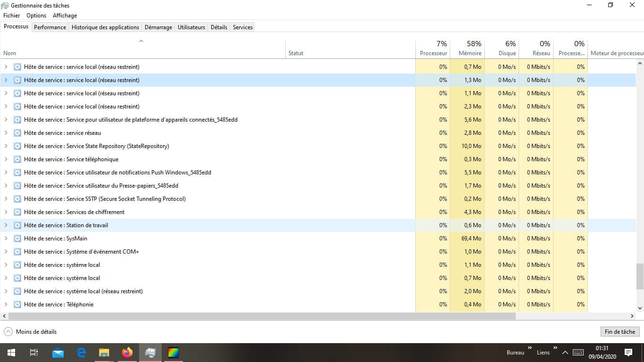Click Moteur de processeur column header
644x362 pixels.
pyautogui.click(x=616, y=48)
